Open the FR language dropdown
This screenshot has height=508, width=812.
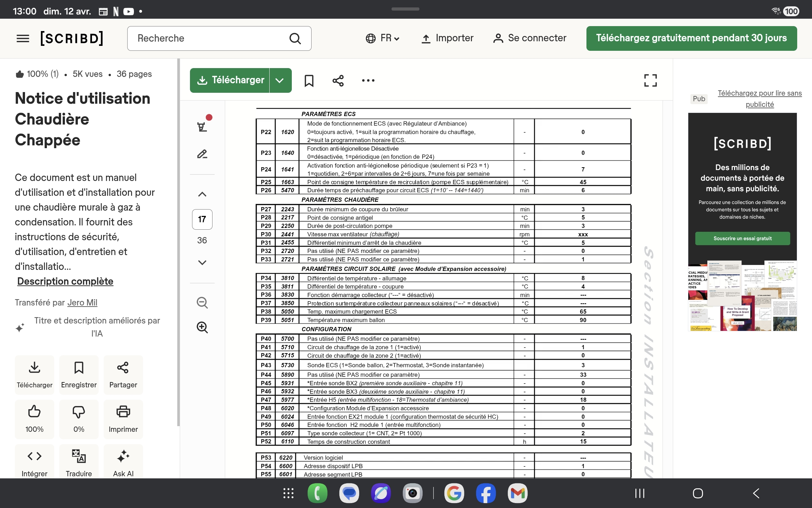[x=382, y=38]
